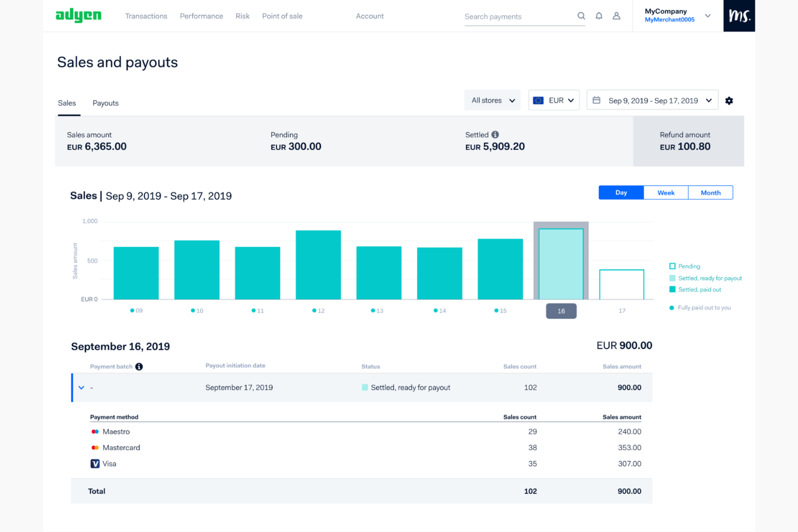This screenshot has height=532, width=798.
Task: Open the All stores dropdown
Action: coord(492,100)
